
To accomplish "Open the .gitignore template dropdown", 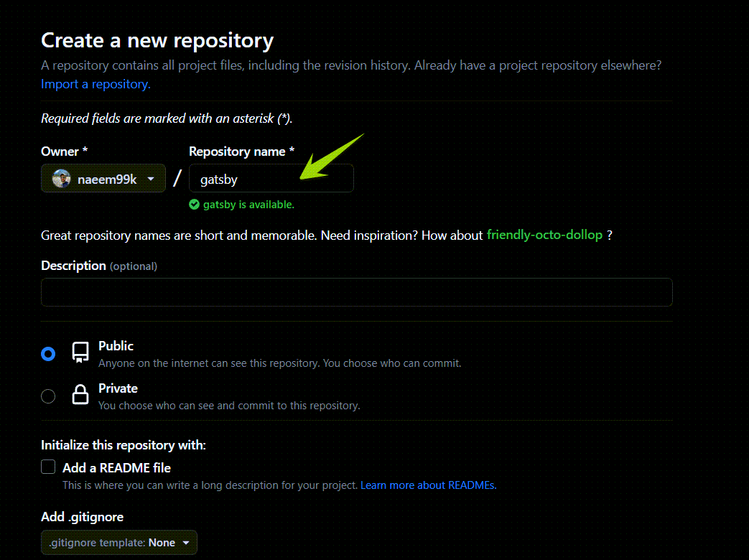I will pyautogui.click(x=119, y=542).
